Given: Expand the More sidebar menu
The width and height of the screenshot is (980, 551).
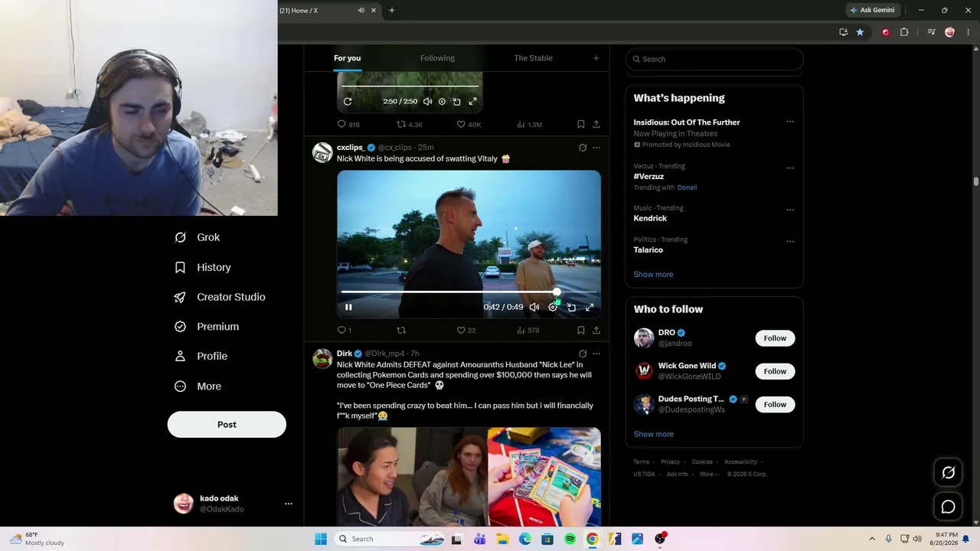Looking at the screenshot, I should tap(198, 386).
